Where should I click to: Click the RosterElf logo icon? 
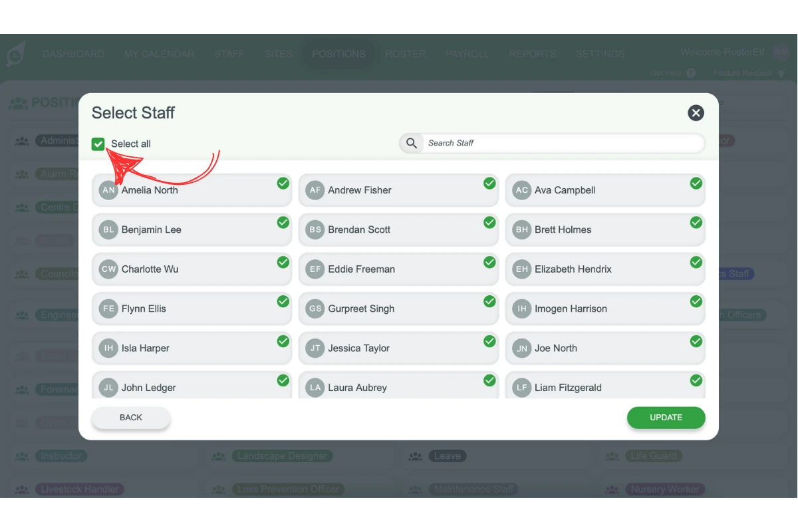pyautogui.click(x=16, y=55)
